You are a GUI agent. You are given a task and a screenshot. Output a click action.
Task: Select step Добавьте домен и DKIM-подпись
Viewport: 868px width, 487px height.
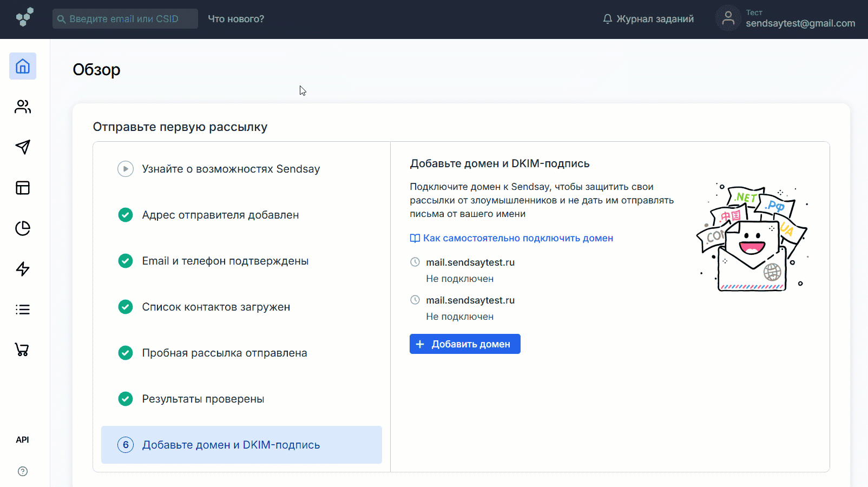[x=241, y=445]
